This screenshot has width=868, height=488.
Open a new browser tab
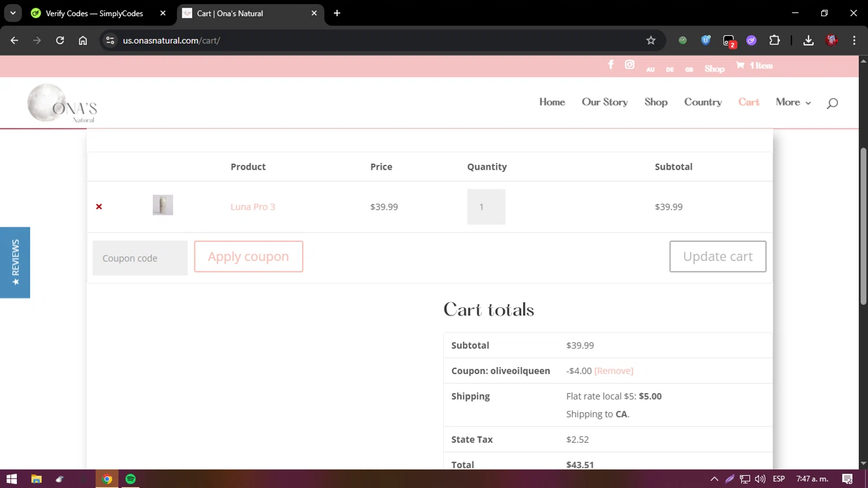(337, 13)
